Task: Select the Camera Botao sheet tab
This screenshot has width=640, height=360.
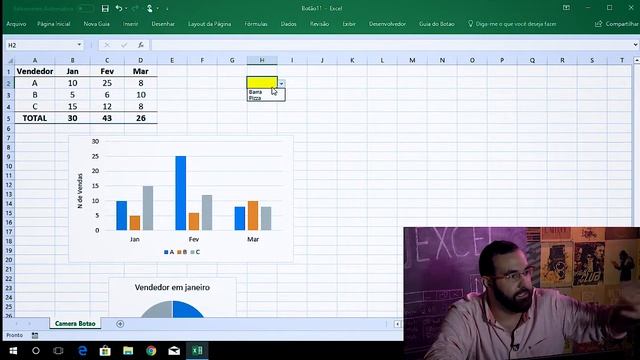Action: [x=75, y=324]
